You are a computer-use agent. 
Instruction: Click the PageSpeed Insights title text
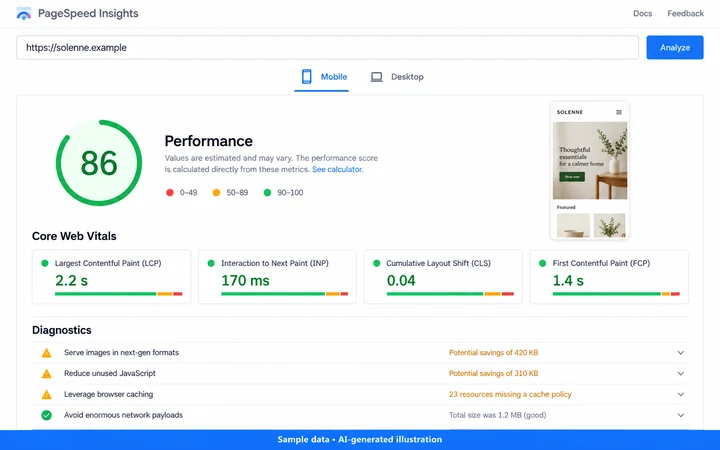pos(88,13)
